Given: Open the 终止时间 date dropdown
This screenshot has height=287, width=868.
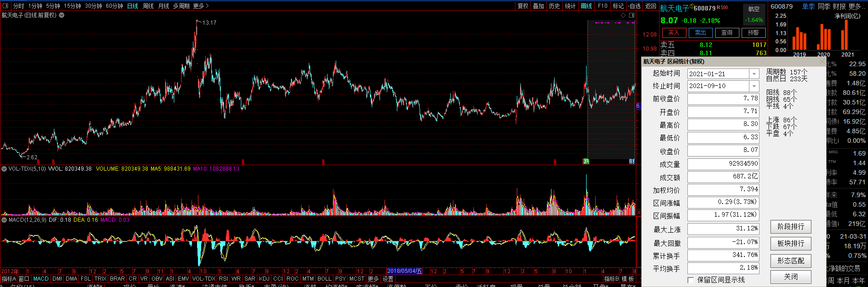Looking at the screenshot, I should pos(754,86).
